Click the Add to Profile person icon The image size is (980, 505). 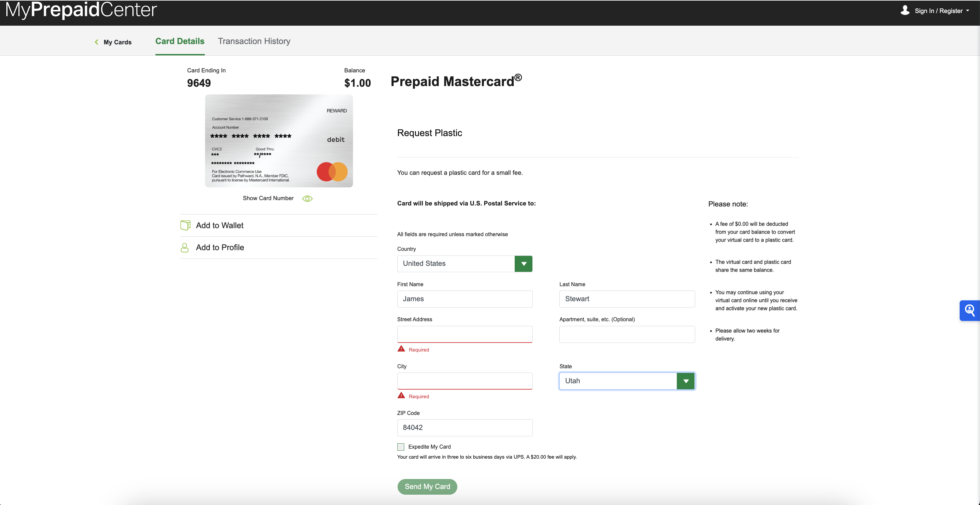[x=185, y=247]
